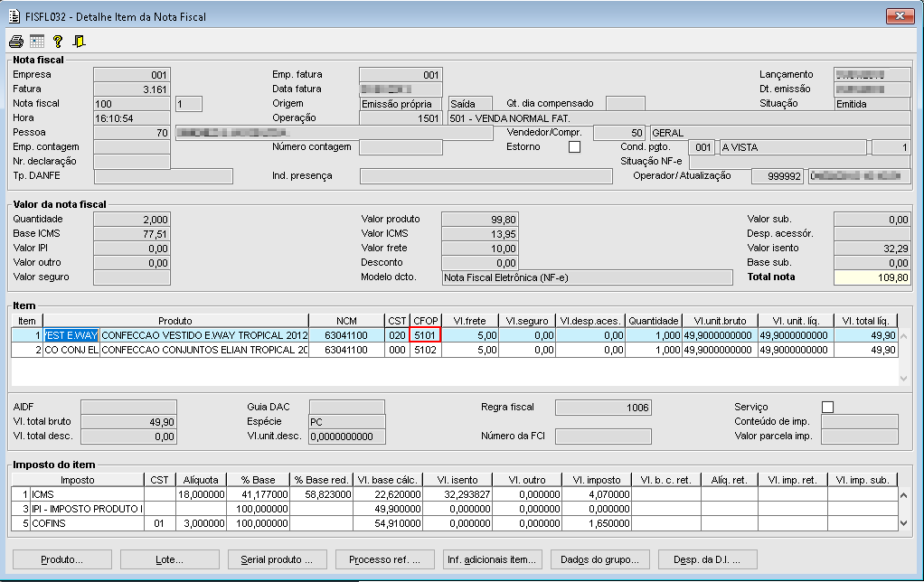
Task: Click the Ind. presença field
Action: coord(486,176)
